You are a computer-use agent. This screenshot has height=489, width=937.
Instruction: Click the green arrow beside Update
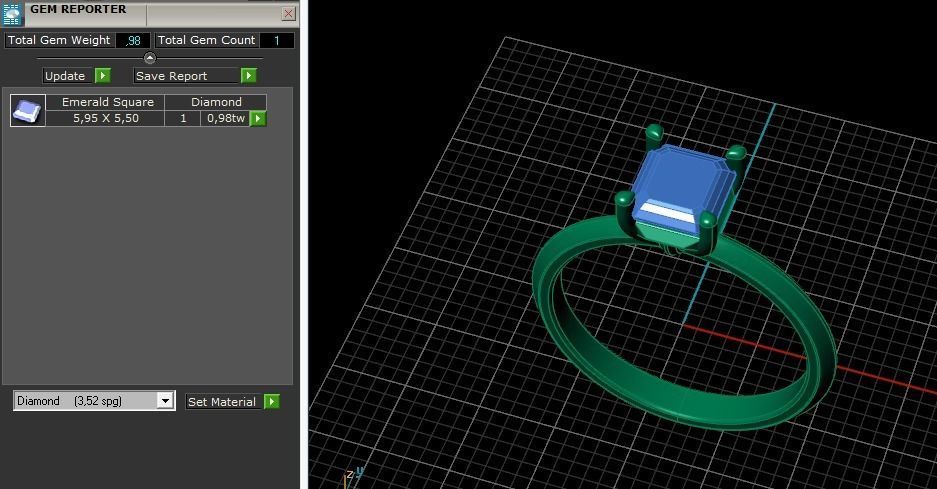(103, 75)
